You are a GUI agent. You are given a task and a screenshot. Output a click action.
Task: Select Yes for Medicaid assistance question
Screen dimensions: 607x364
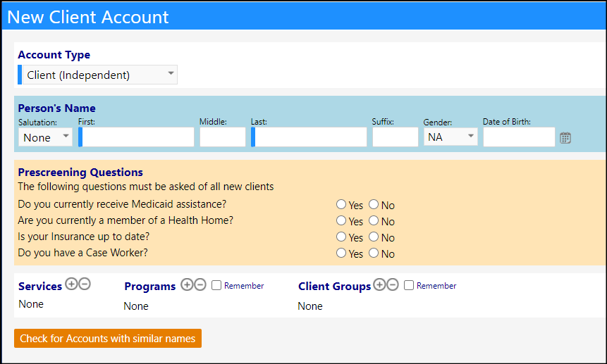click(341, 204)
